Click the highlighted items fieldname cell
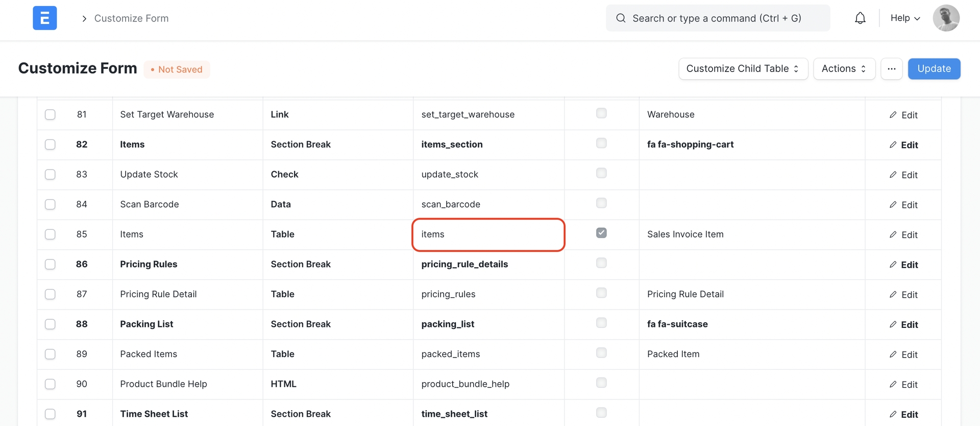Screen dimensions: 980x426 pyautogui.click(x=488, y=234)
